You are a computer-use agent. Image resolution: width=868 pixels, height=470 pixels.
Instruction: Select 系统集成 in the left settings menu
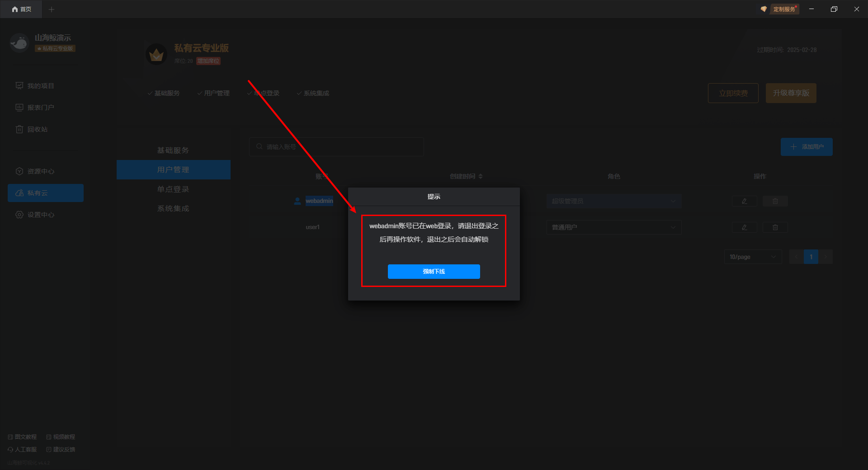[174, 209]
